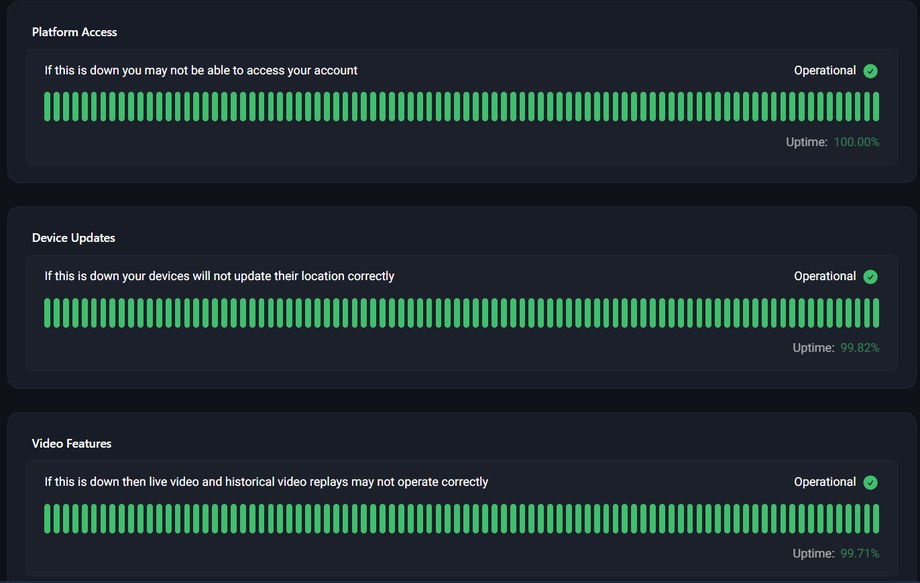Click the green check icon for Video Features
This screenshot has height=583, width=920.
point(870,483)
